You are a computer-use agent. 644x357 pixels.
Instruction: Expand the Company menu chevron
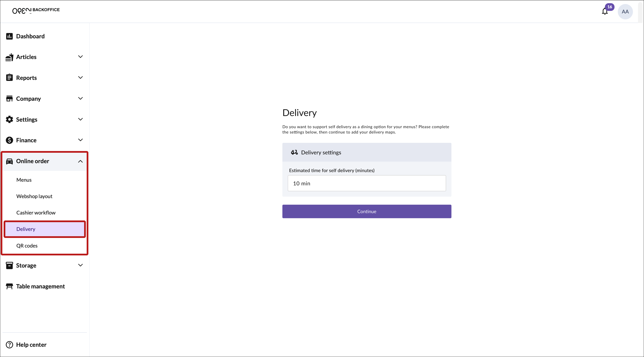(x=80, y=98)
